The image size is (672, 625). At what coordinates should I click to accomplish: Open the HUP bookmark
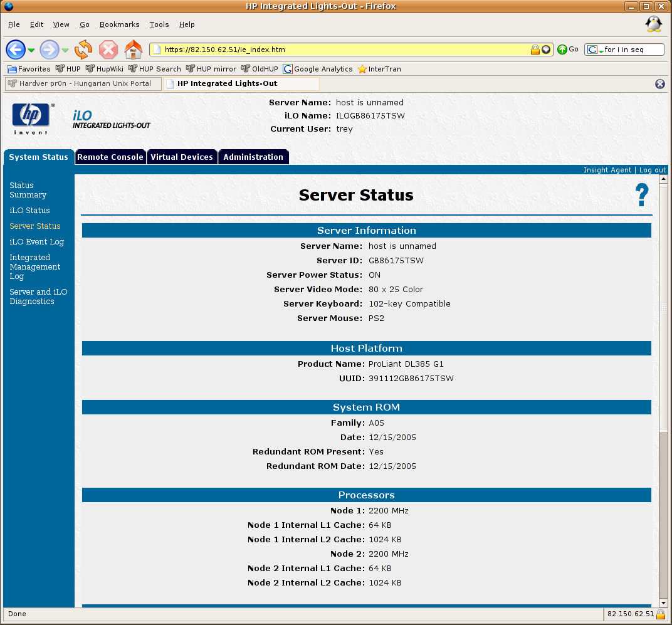point(68,69)
